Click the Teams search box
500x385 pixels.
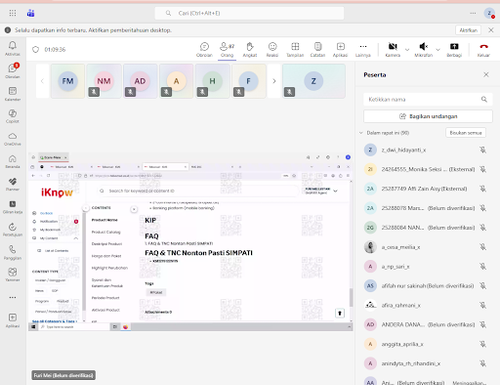tap(249, 13)
